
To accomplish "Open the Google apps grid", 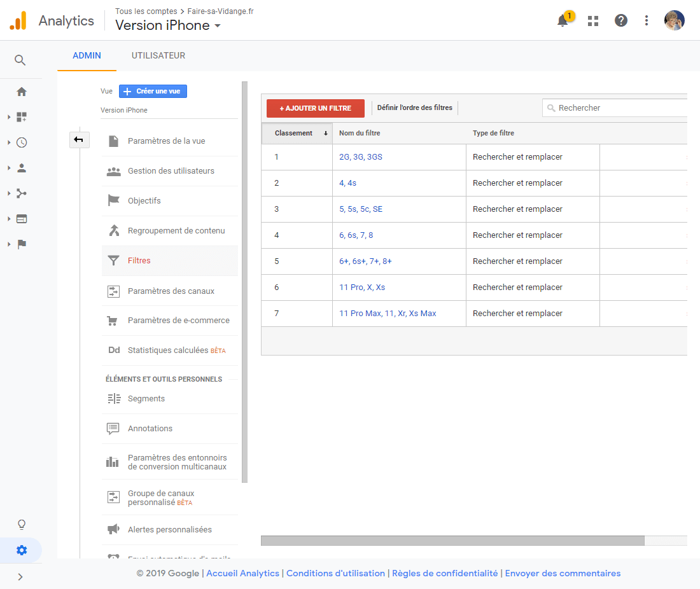I will pyautogui.click(x=593, y=20).
